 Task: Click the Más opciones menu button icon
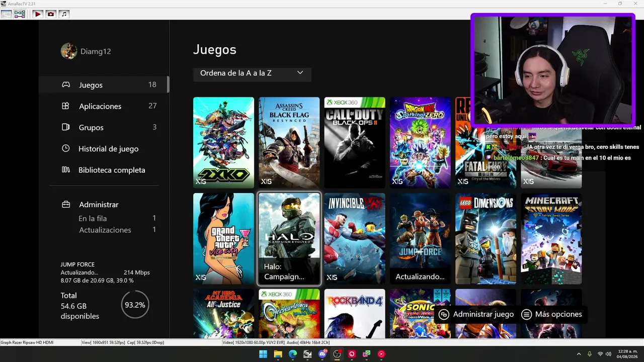(526, 314)
